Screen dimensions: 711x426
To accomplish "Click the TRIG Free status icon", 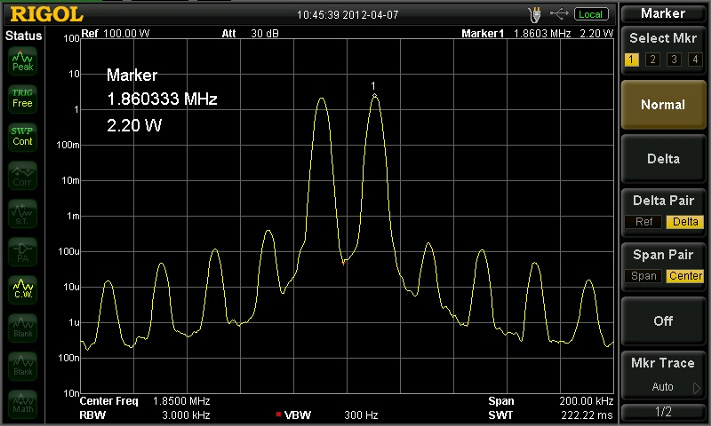I will click(22, 98).
